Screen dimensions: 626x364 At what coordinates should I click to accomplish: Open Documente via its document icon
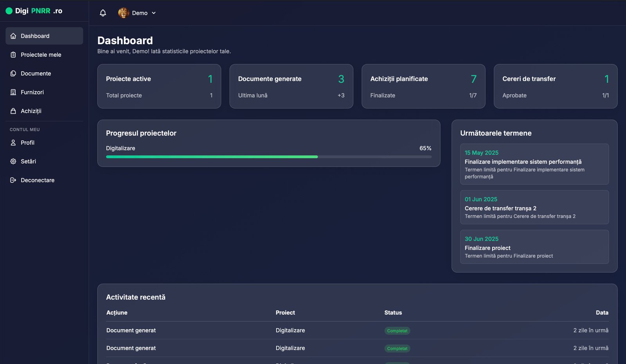13,73
